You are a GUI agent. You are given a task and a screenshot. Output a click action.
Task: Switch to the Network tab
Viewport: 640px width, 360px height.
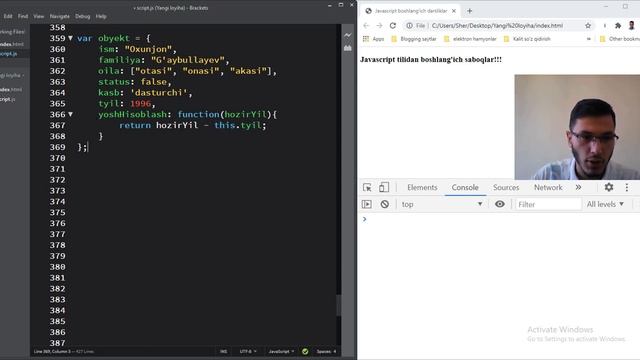(548, 187)
